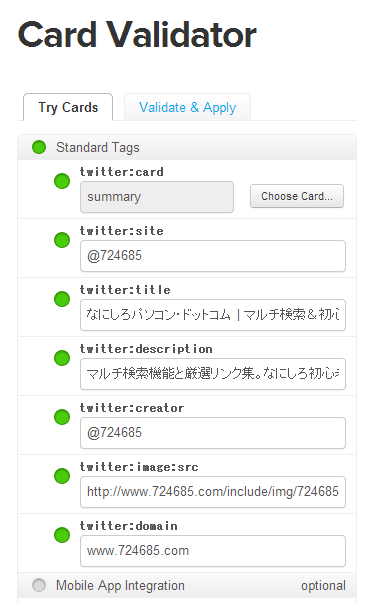
Task: Click green indicator next to twitter:creator
Action: [62, 417]
